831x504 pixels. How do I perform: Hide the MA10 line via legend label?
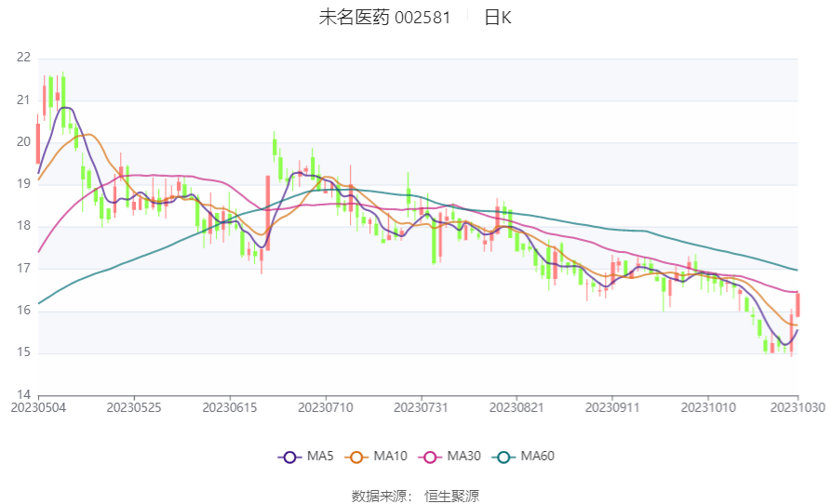click(x=390, y=457)
